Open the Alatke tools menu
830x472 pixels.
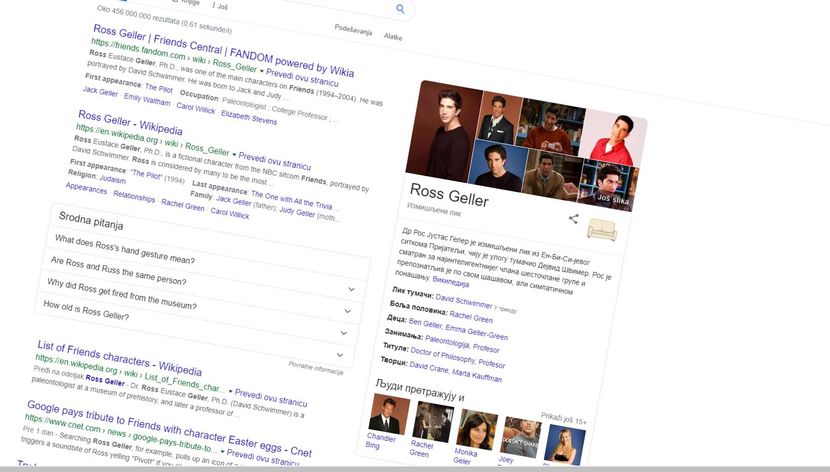(393, 37)
